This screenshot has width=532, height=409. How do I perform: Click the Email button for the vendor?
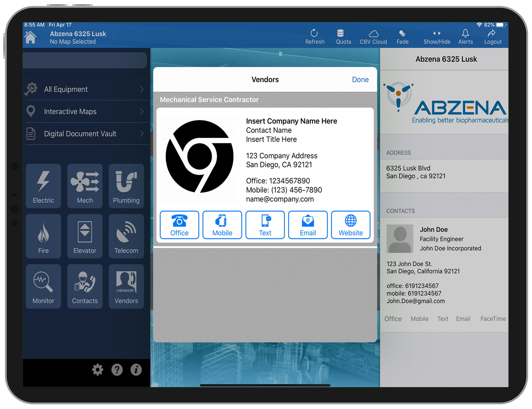coord(308,225)
